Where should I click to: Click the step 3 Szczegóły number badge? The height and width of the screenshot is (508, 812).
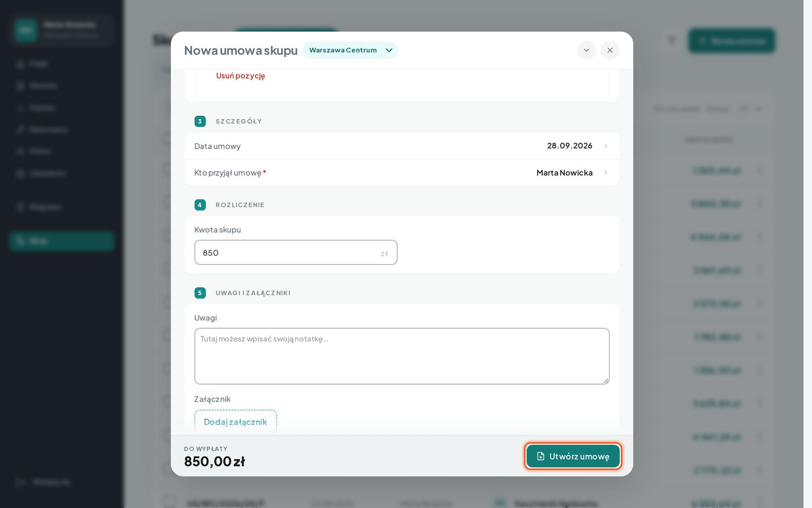200,121
